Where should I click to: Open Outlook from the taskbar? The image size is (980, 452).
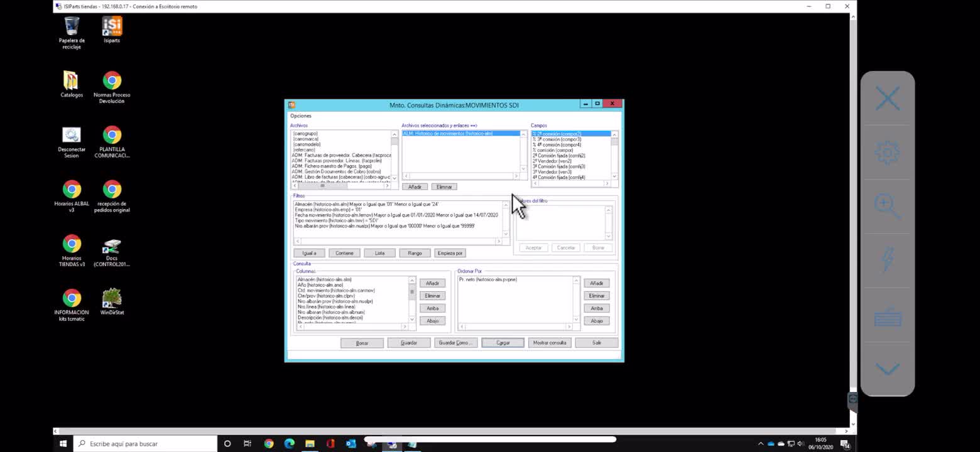click(x=351, y=443)
